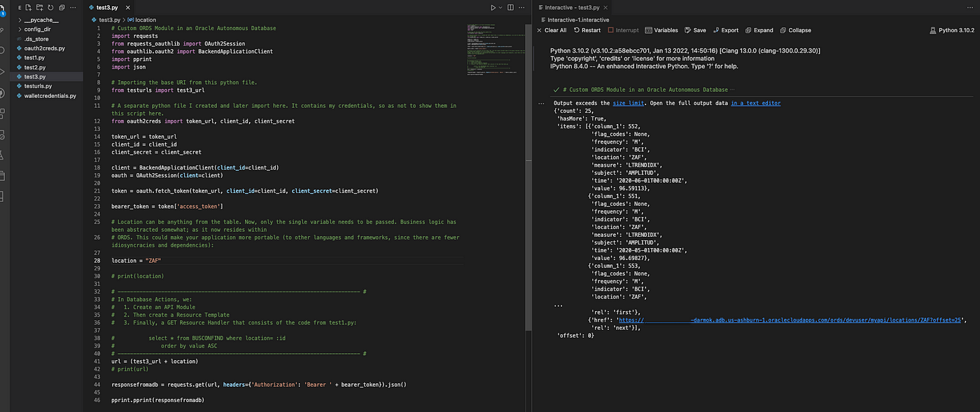
Task: Restart the interactive kernel
Action: 587,30
